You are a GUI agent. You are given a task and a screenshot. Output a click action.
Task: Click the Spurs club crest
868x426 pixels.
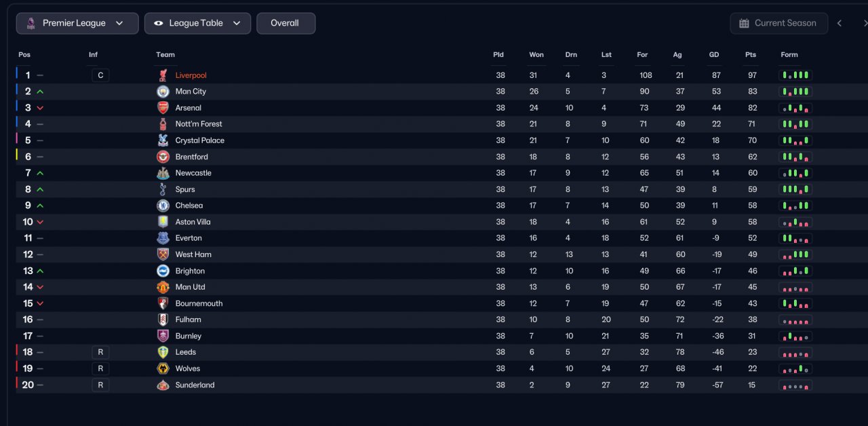point(163,189)
